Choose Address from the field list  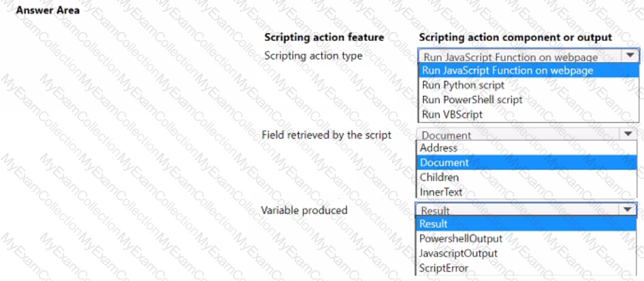click(x=439, y=148)
